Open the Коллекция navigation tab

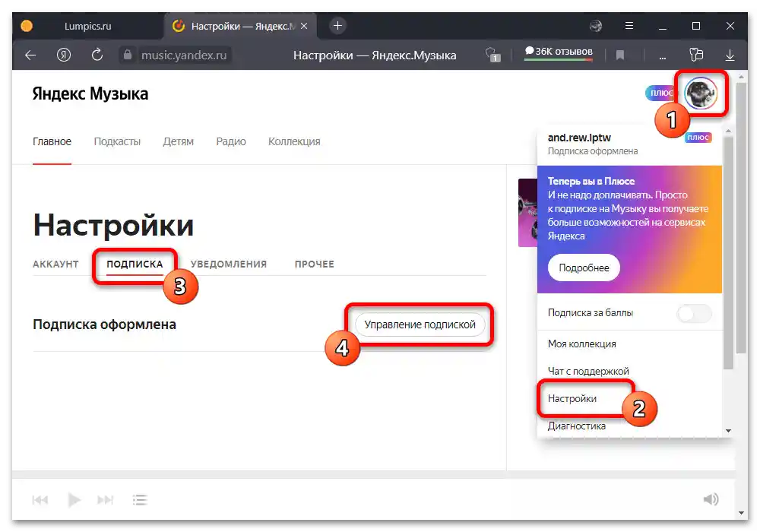[x=294, y=141]
